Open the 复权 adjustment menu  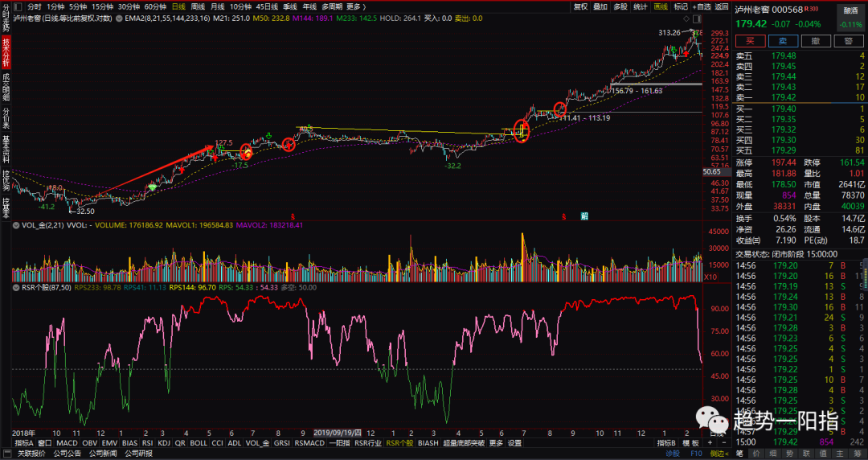point(580,6)
